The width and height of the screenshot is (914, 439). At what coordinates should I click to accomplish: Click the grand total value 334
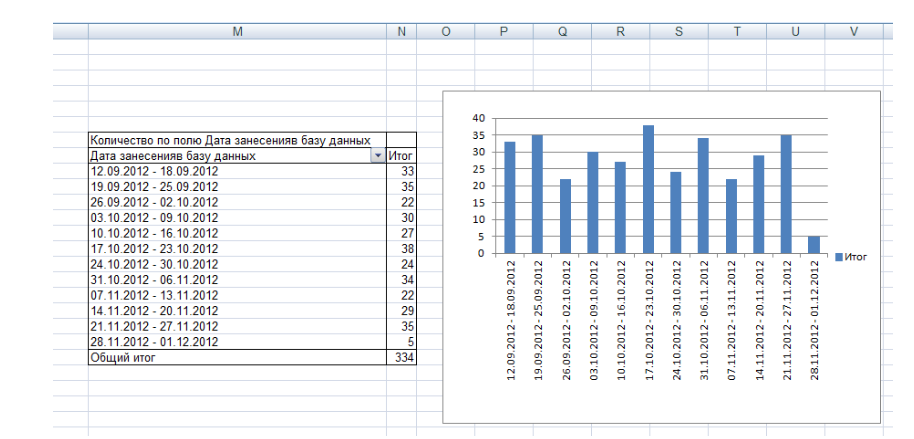tap(401, 357)
